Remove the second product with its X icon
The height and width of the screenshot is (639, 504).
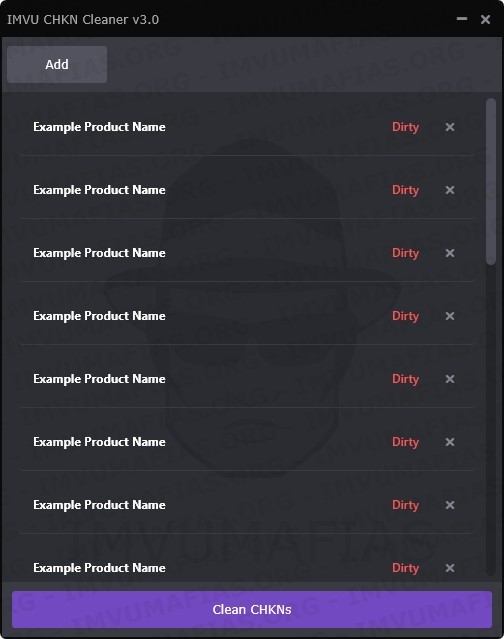coord(449,190)
